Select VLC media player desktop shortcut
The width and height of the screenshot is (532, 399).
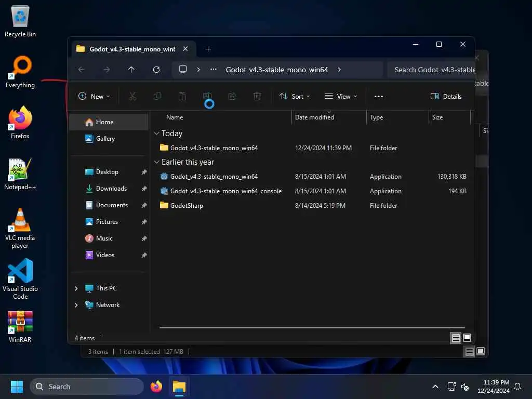[x=20, y=229]
